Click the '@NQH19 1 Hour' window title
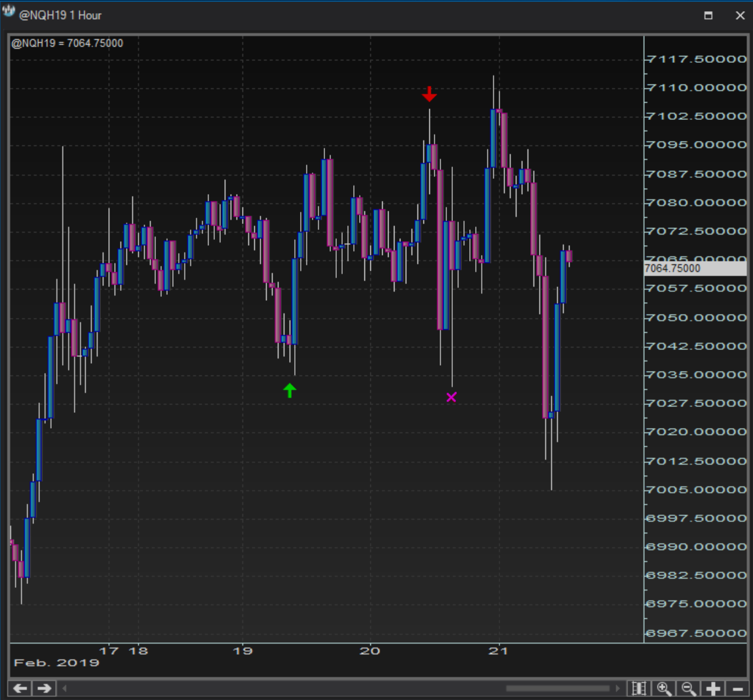 (x=60, y=15)
